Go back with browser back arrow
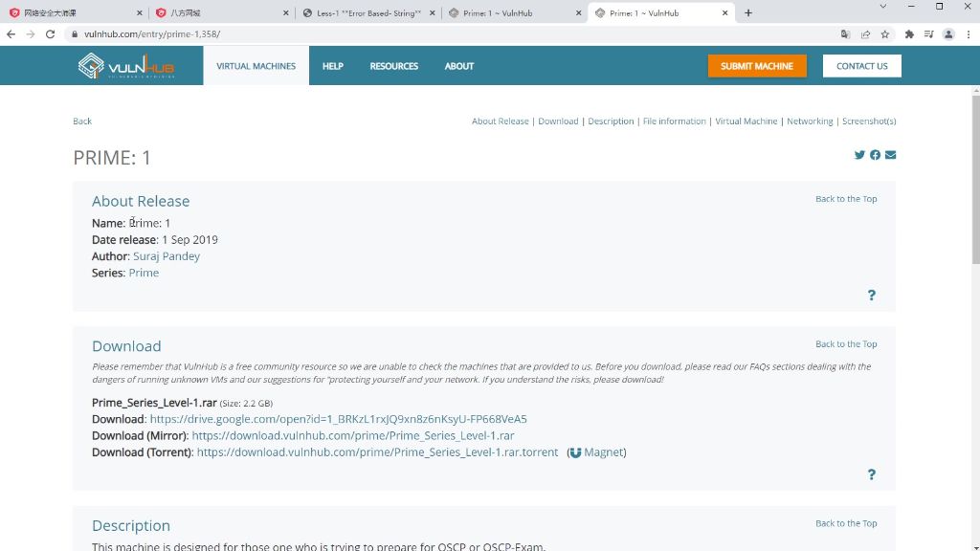 pos(11,34)
